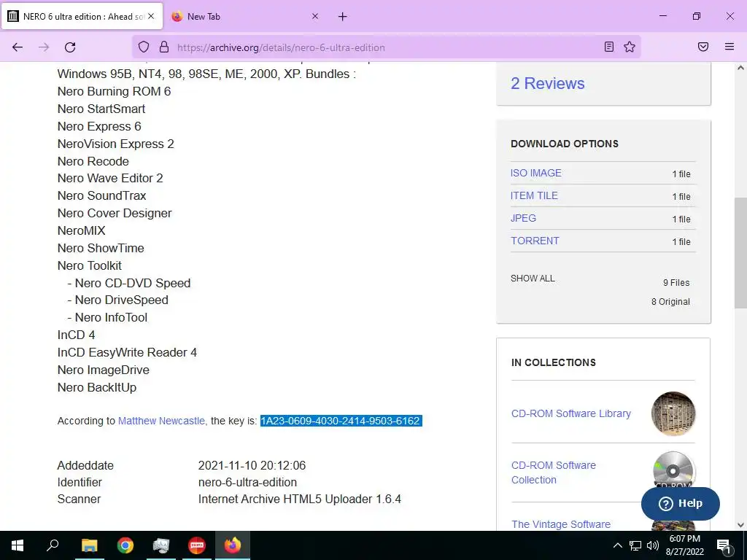Click the red taskbar application icon
This screenshot has height=560, width=747.
[197, 545]
